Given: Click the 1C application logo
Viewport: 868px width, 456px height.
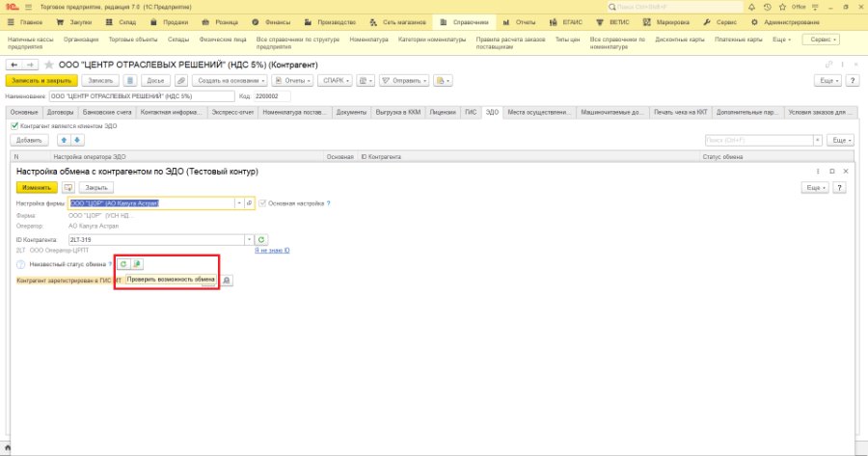Looking at the screenshot, I should point(13,7).
